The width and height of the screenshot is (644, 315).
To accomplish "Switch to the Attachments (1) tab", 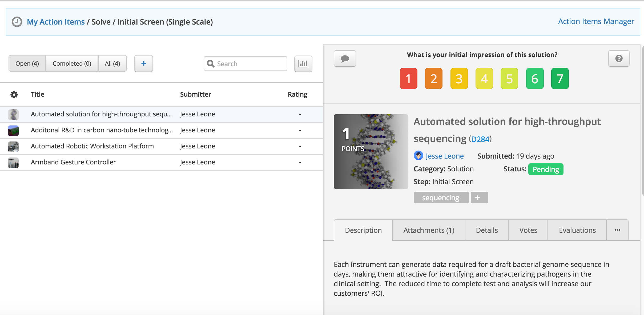I will [429, 230].
